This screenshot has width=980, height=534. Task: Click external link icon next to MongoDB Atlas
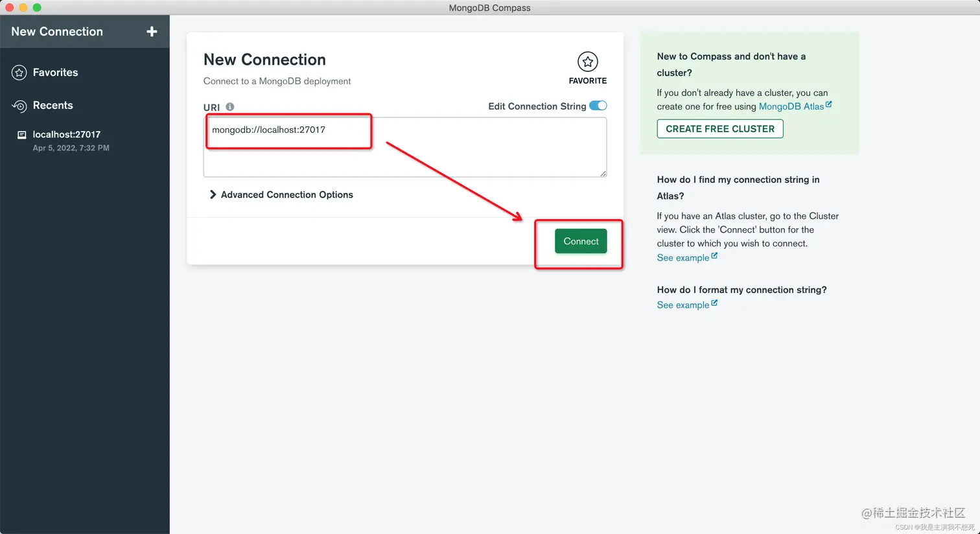click(x=828, y=104)
